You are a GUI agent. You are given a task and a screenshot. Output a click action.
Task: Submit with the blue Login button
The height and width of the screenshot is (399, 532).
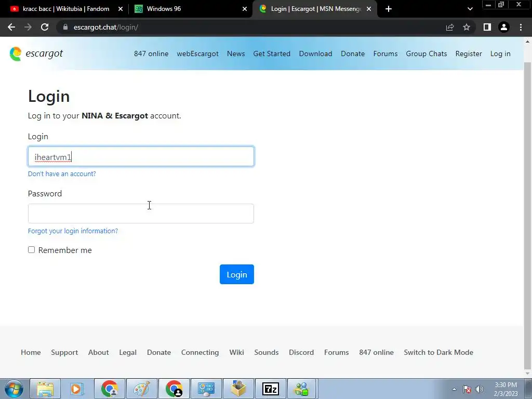click(x=237, y=274)
